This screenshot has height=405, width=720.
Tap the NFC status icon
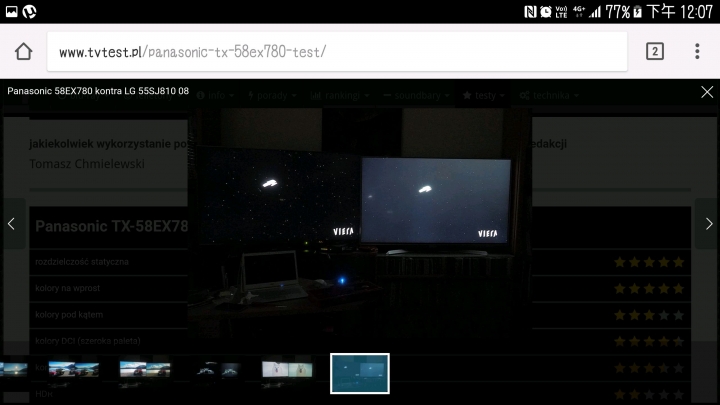point(530,12)
